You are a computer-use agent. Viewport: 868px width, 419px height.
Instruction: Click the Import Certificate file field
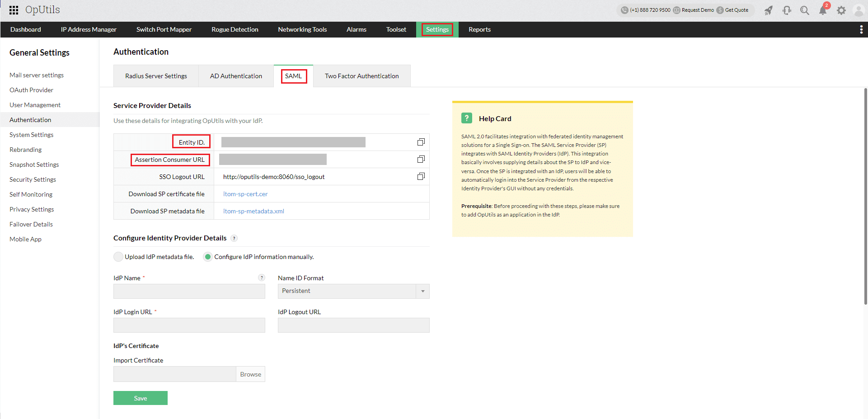tap(175, 374)
